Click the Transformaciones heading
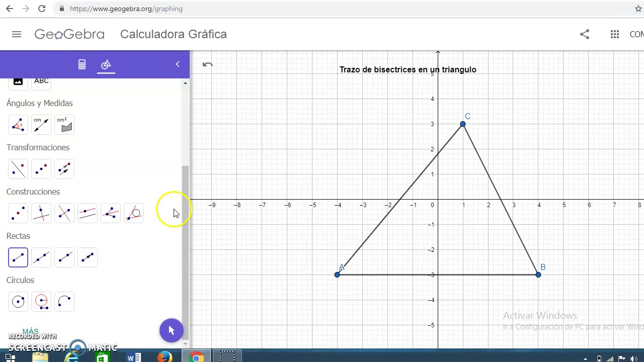 38,147
